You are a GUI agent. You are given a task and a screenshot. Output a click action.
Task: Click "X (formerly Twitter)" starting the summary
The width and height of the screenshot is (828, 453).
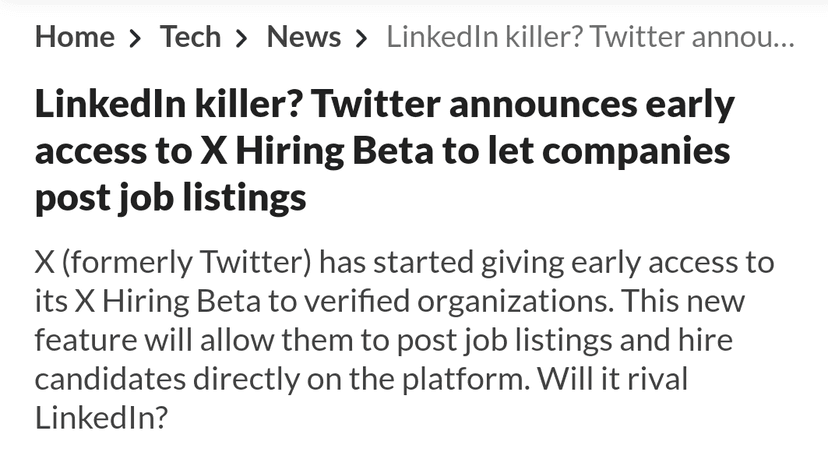pyautogui.click(x=175, y=263)
